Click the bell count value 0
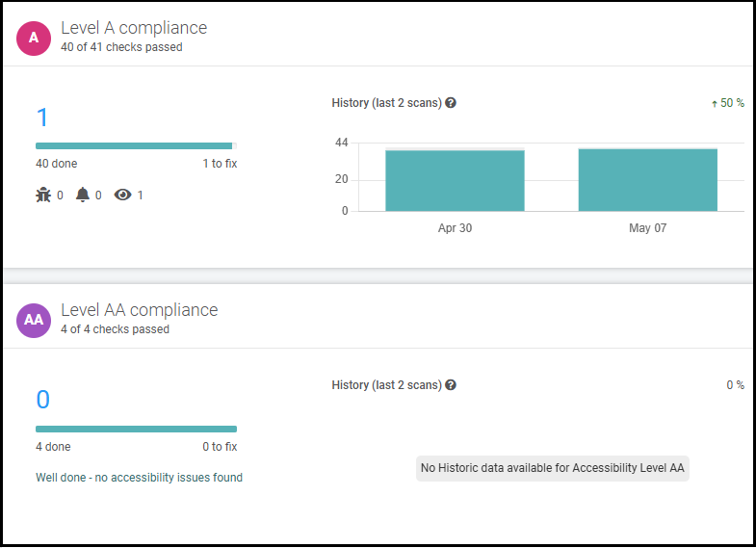Viewport: 756px width, 548px height. coord(98,196)
